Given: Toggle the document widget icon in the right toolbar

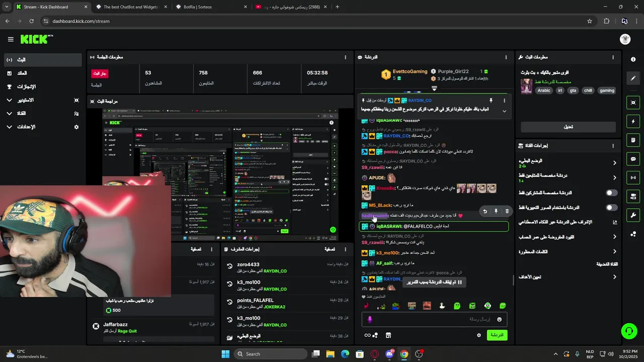Looking at the screenshot, I should tap(633, 140).
